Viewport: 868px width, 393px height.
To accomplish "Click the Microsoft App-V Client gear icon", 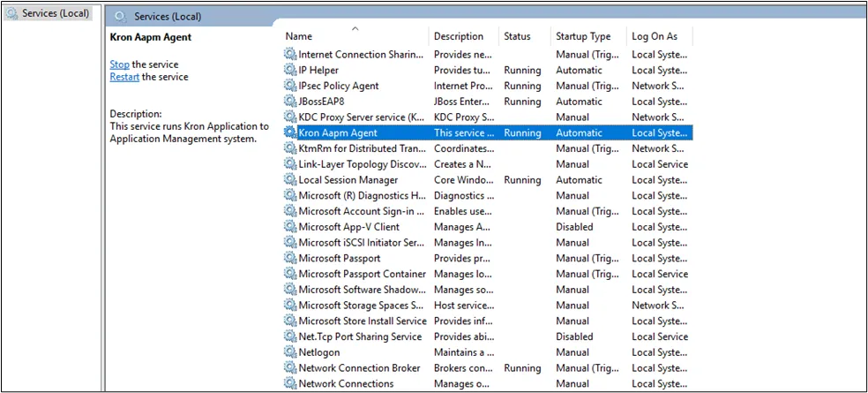I will coord(290,227).
